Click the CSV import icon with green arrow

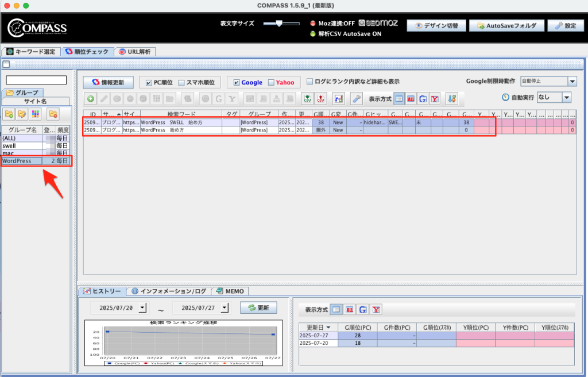(x=308, y=99)
